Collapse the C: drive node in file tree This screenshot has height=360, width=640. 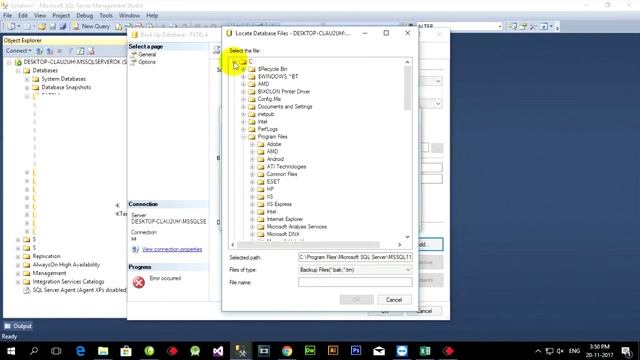coord(234,62)
